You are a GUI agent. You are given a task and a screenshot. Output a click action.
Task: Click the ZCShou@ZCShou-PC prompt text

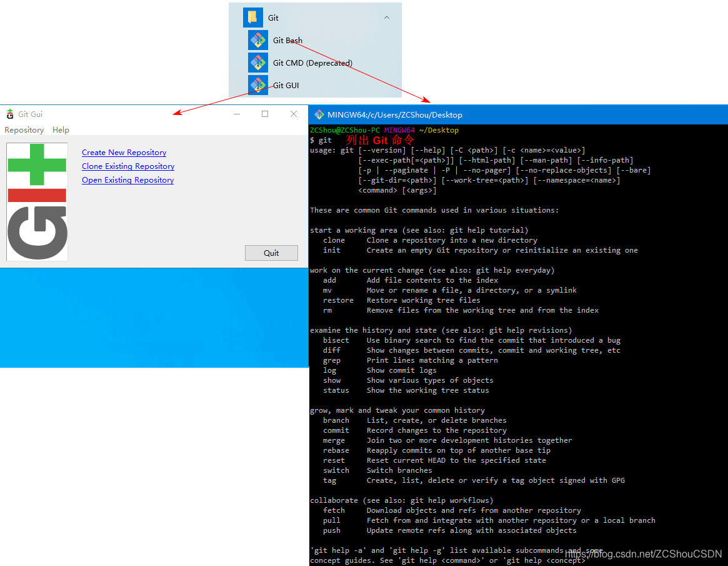344,130
